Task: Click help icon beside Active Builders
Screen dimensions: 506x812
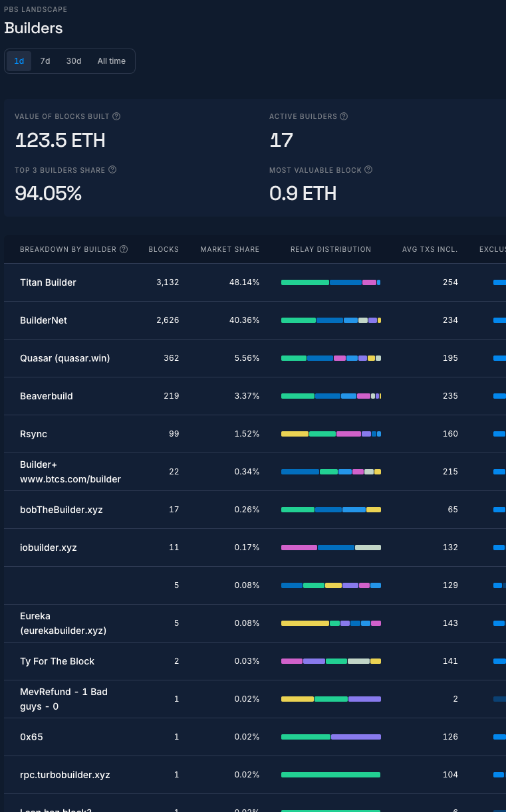Action: [344, 116]
